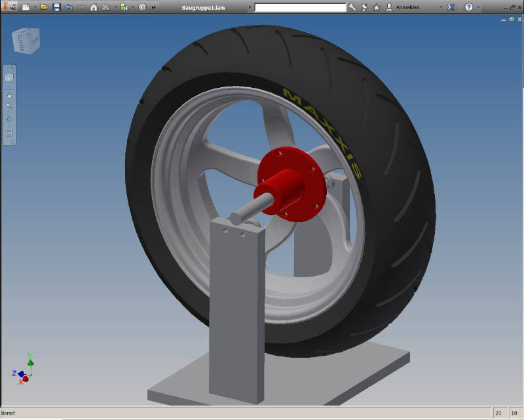The image size is (524, 420).
Task: Click the status bar value 21
Action: point(498,413)
